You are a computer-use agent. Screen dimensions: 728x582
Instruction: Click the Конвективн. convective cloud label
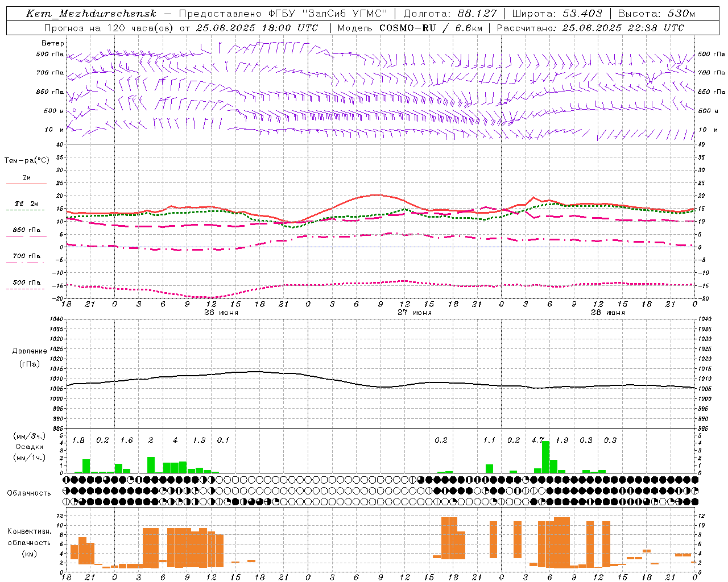coord(30,531)
